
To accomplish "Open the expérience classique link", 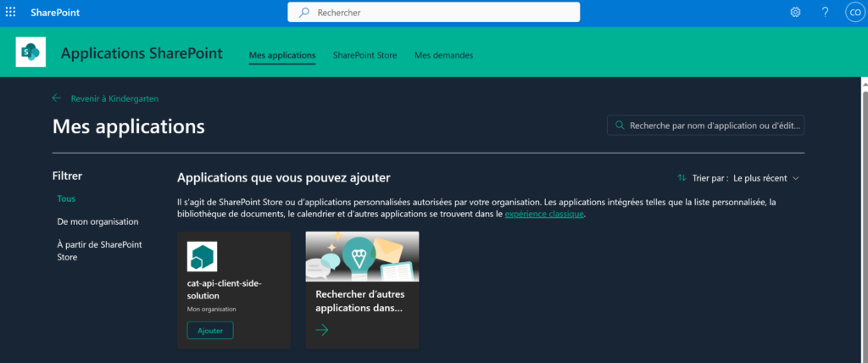I will pyautogui.click(x=544, y=214).
